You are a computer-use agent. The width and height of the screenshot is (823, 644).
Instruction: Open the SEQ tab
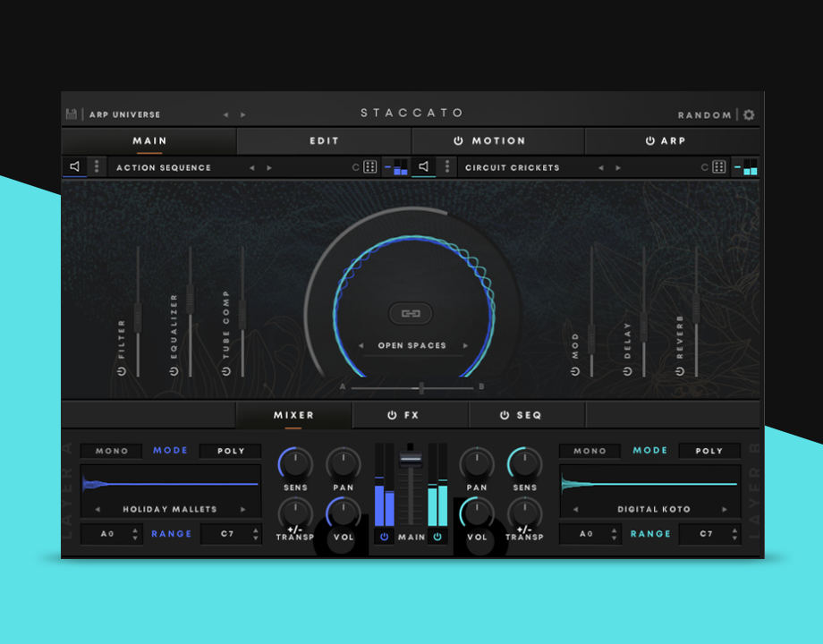click(528, 415)
